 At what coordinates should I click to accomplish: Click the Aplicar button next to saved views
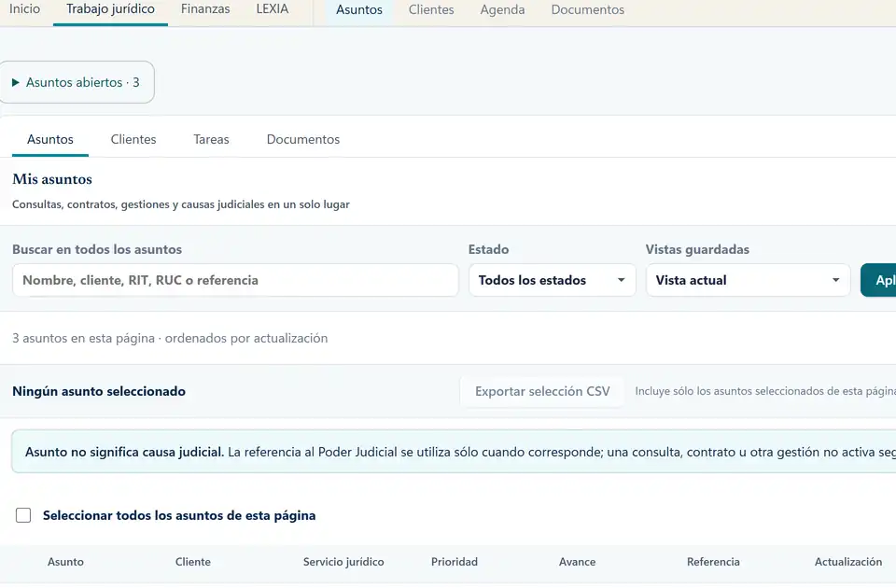(x=879, y=280)
